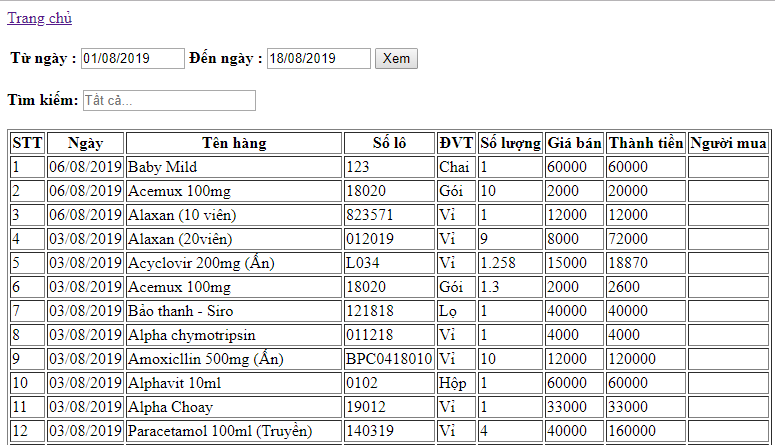Screen dimensions: 775x445
Task: Select the Baby Mild item cell
Action: coord(234,167)
